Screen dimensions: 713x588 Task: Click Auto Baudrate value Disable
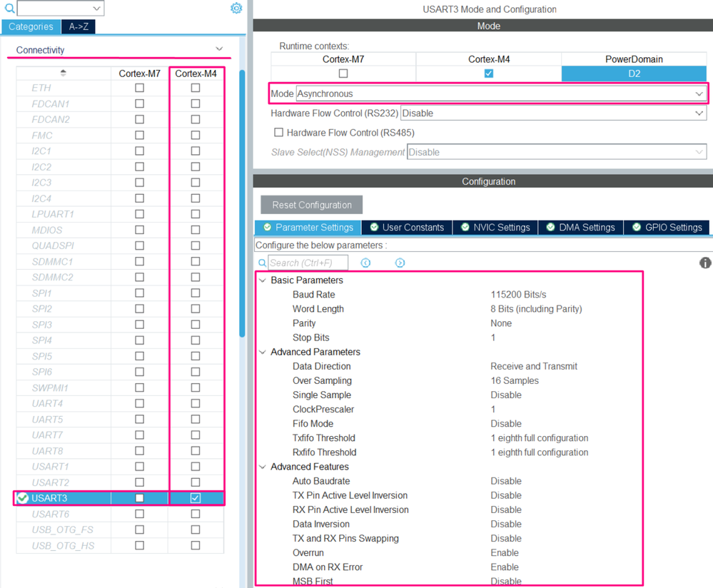coord(506,481)
